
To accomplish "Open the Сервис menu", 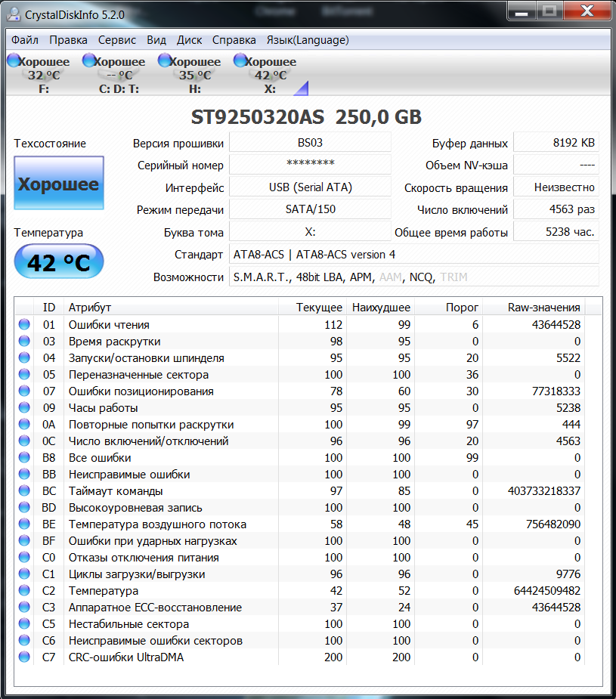I will tap(117, 40).
